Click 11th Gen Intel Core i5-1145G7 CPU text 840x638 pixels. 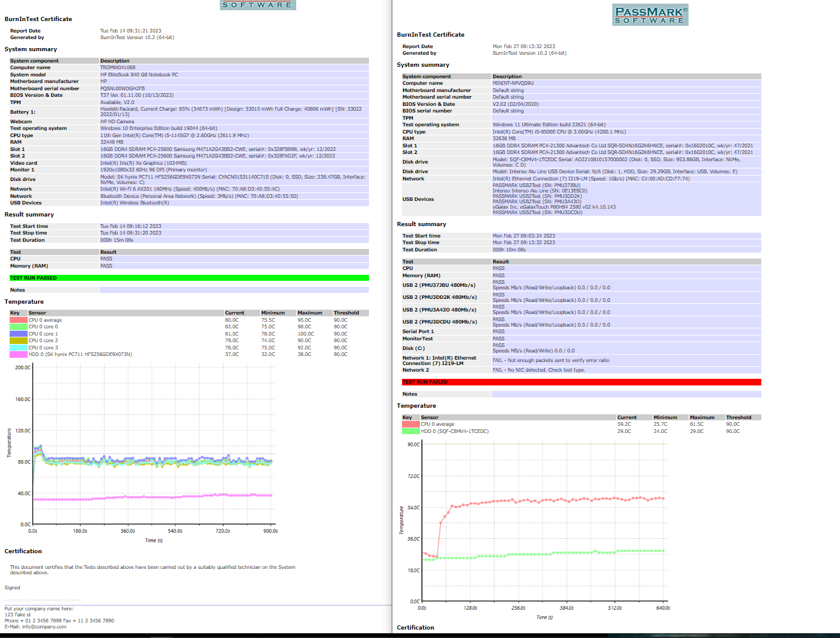(x=174, y=135)
